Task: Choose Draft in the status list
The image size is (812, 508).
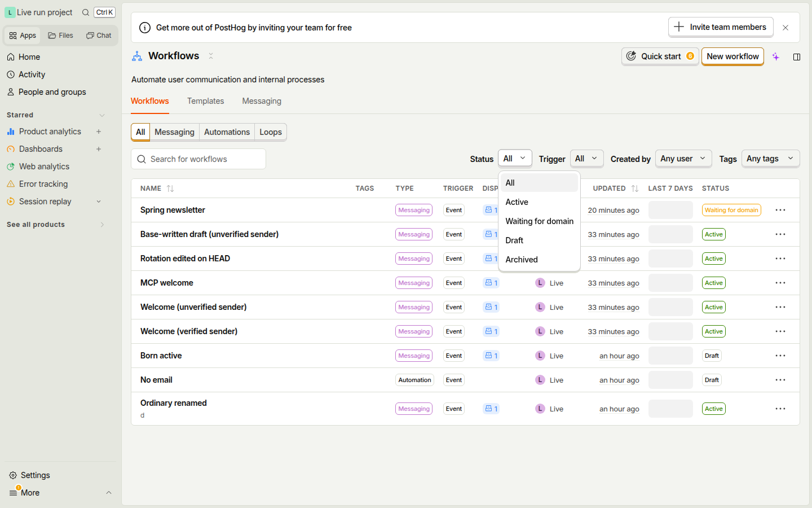Action: 539,240
